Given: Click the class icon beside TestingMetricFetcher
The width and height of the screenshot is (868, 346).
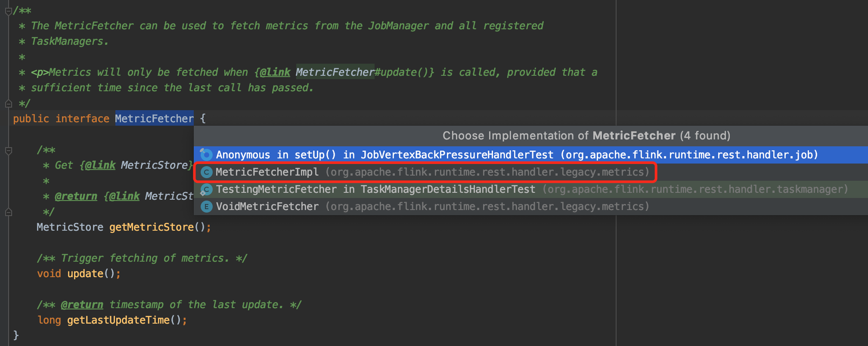Looking at the screenshot, I should (207, 189).
